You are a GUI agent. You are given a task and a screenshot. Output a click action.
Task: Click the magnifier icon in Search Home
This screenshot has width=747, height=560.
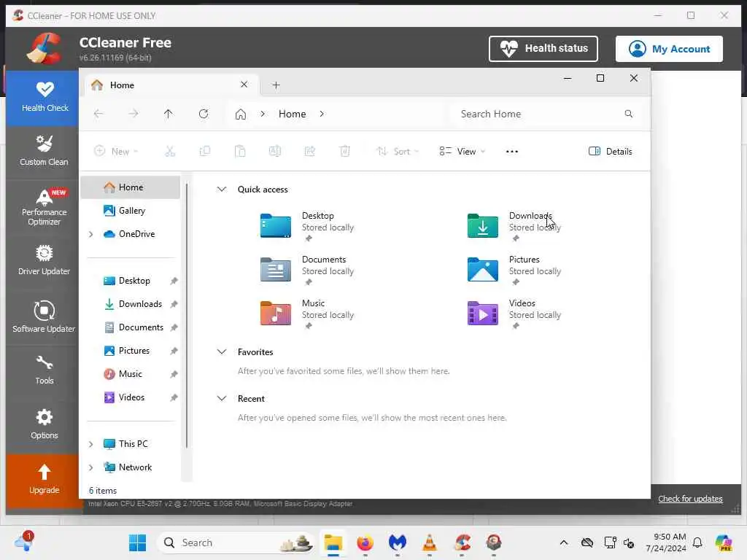click(628, 114)
